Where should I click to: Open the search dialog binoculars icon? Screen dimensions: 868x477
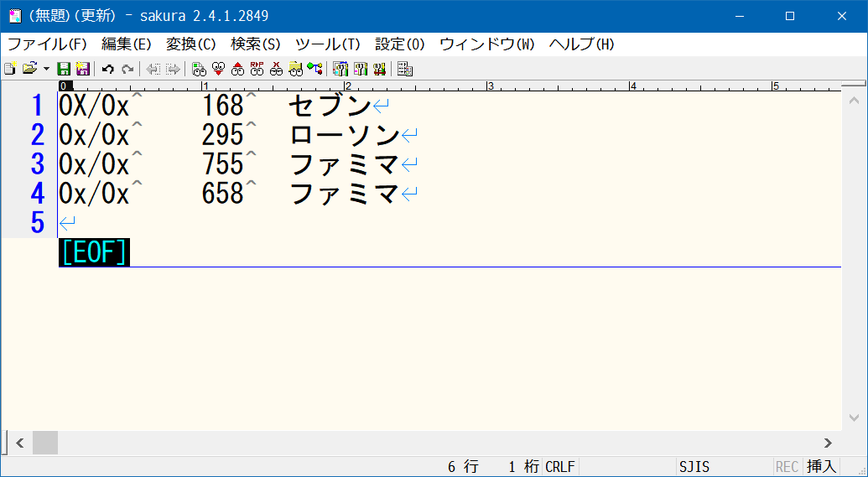(199, 69)
